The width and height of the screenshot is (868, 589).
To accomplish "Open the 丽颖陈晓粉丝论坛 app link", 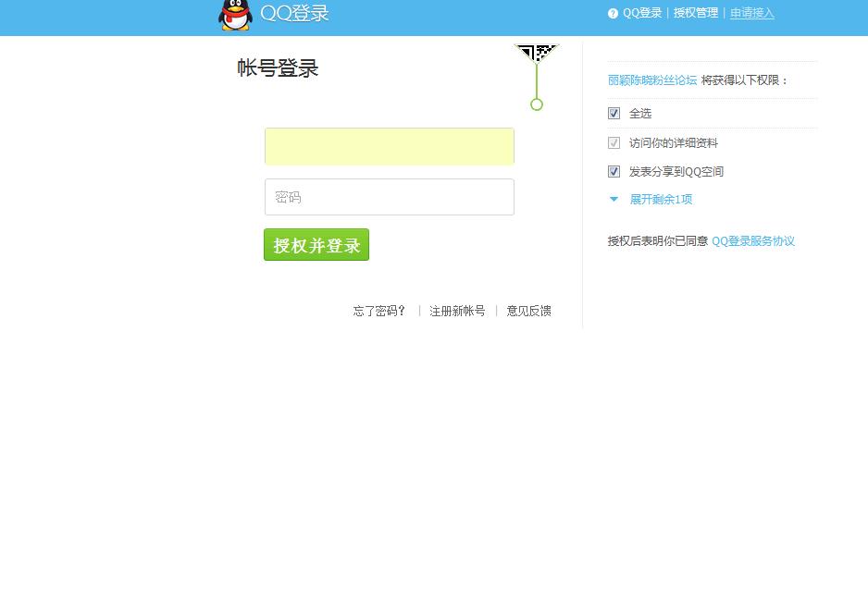I will point(652,80).
